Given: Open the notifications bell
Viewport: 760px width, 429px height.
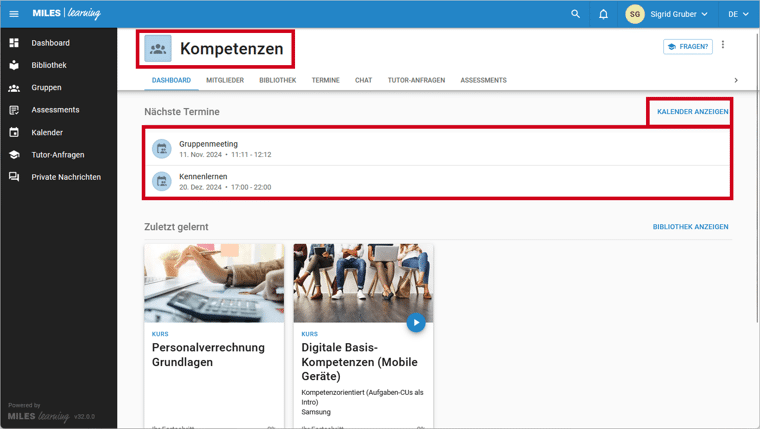Looking at the screenshot, I should coord(603,14).
